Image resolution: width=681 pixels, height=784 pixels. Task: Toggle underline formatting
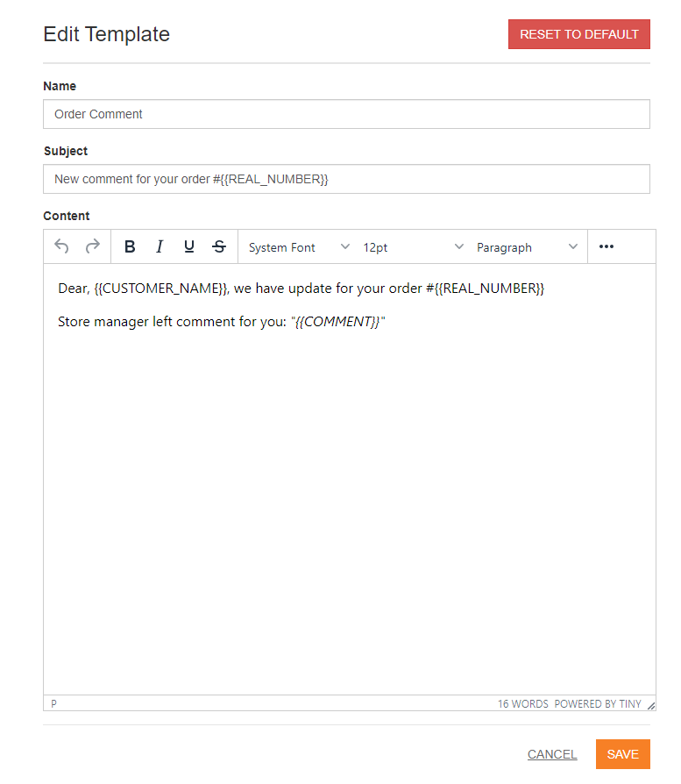tap(188, 246)
